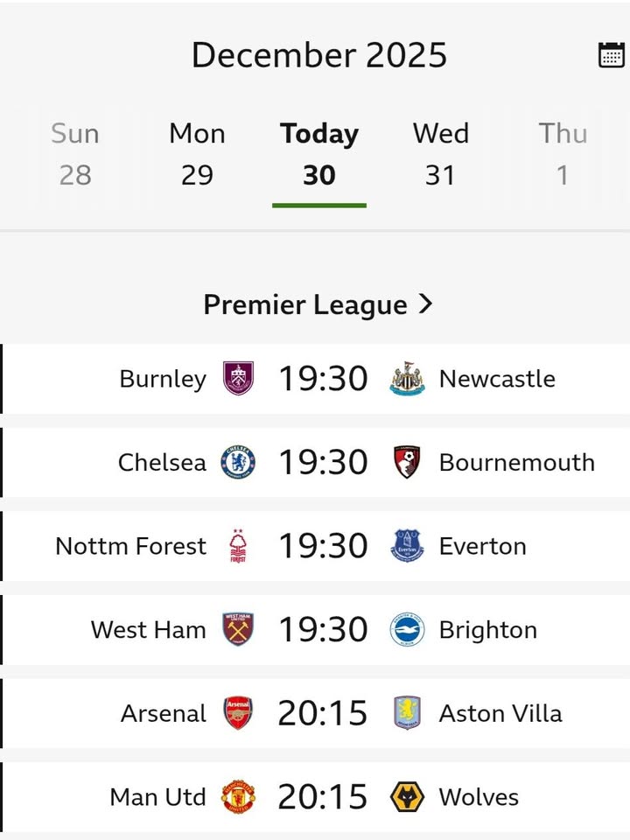This screenshot has width=630, height=840.
Task: Click the Everton club badge
Action: [x=407, y=547]
